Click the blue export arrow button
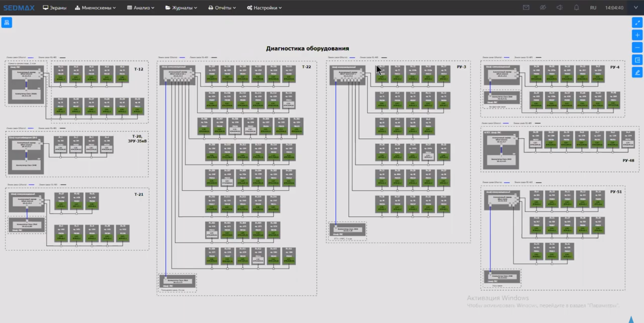The image size is (644, 323). [637, 60]
